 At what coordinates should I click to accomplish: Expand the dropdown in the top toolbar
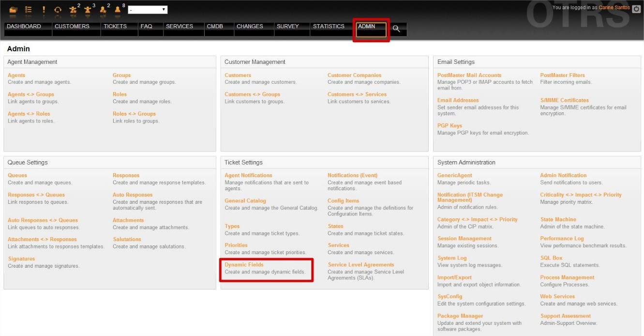(x=148, y=10)
